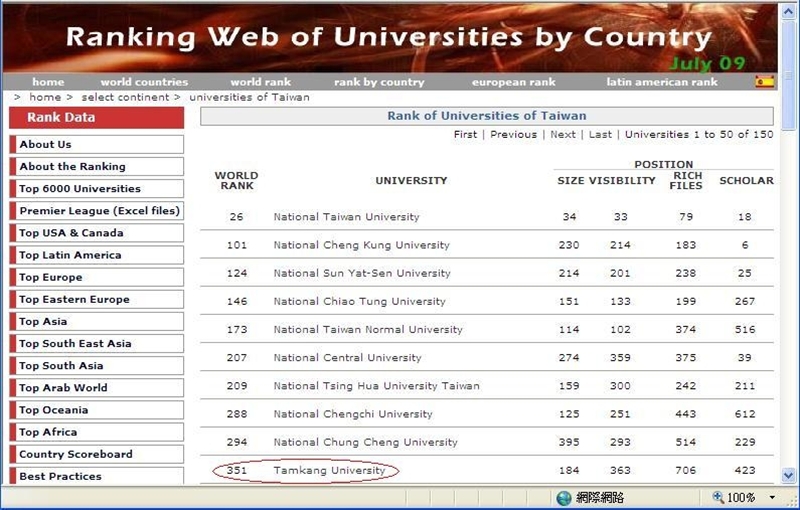Click the 'home' item in navigation bar
Image resolution: width=800 pixels, height=510 pixels.
pyautogui.click(x=48, y=82)
